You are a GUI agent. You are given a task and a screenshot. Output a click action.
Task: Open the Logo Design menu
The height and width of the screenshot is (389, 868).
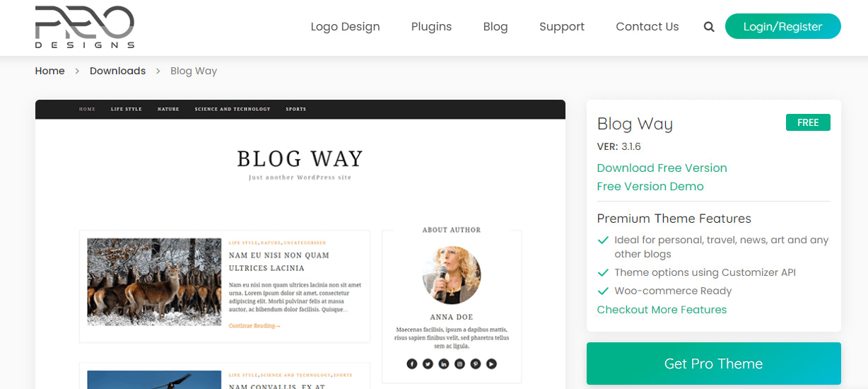(x=345, y=27)
